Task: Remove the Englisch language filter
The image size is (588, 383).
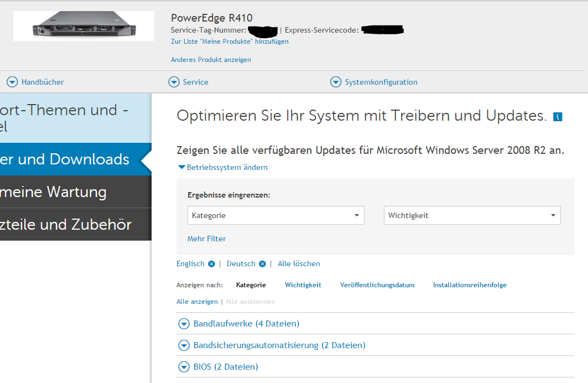Action: coord(211,263)
